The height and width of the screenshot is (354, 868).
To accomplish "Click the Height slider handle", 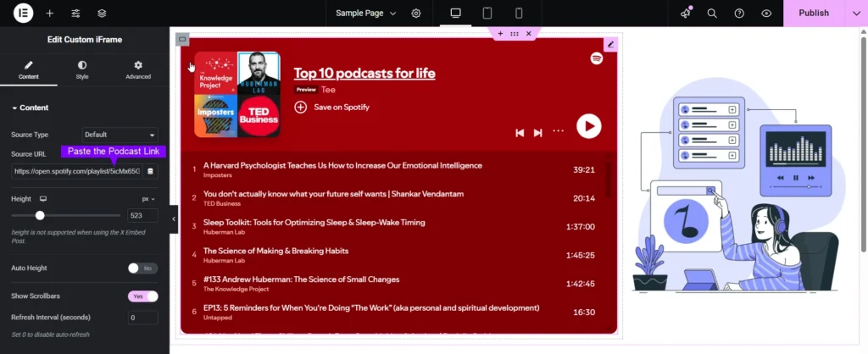I will [x=40, y=215].
